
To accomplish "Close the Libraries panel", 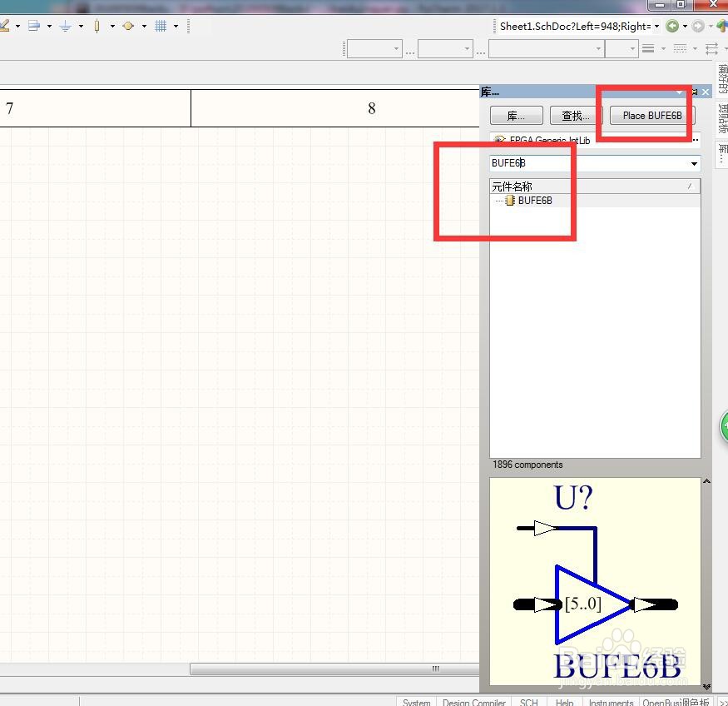I will pos(706,92).
